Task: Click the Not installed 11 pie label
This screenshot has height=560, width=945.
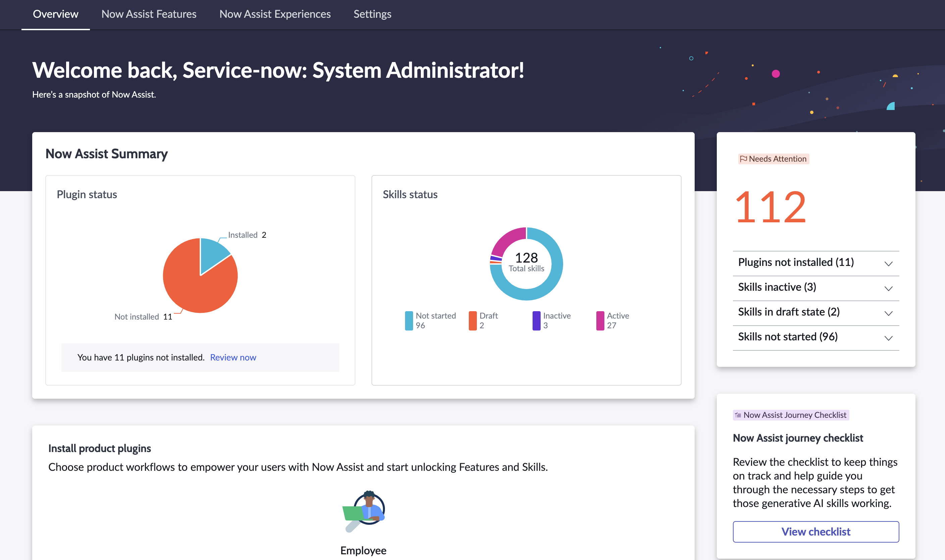Action: click(x=144, y=317)
